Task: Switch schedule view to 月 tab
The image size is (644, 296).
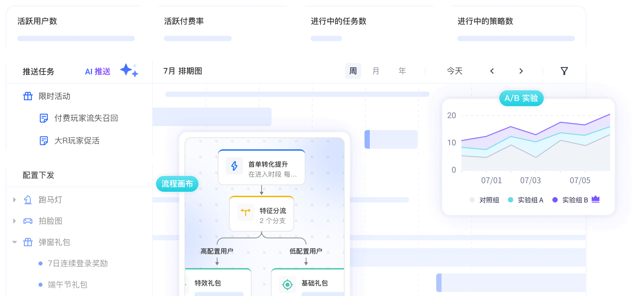Action: point(376,71)
